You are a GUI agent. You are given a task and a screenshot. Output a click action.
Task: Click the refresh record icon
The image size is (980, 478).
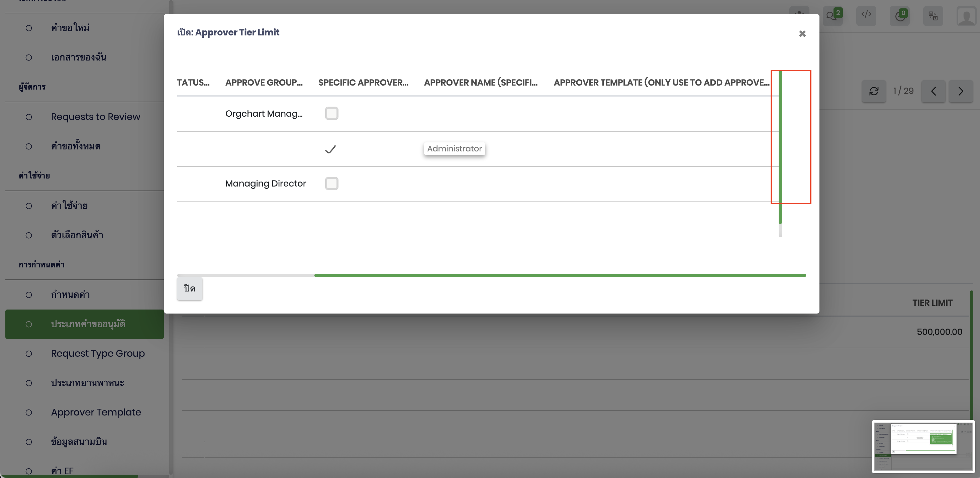pyautogui.click(x=874, y=91)
